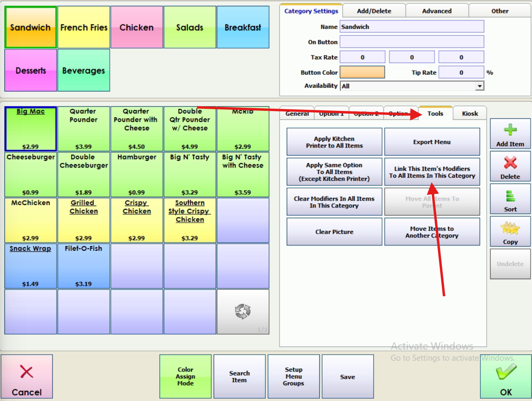This screenshot has width=532, height=401.
Task: Select the Filet-O-Fish item
Action: tap(84, 266)
